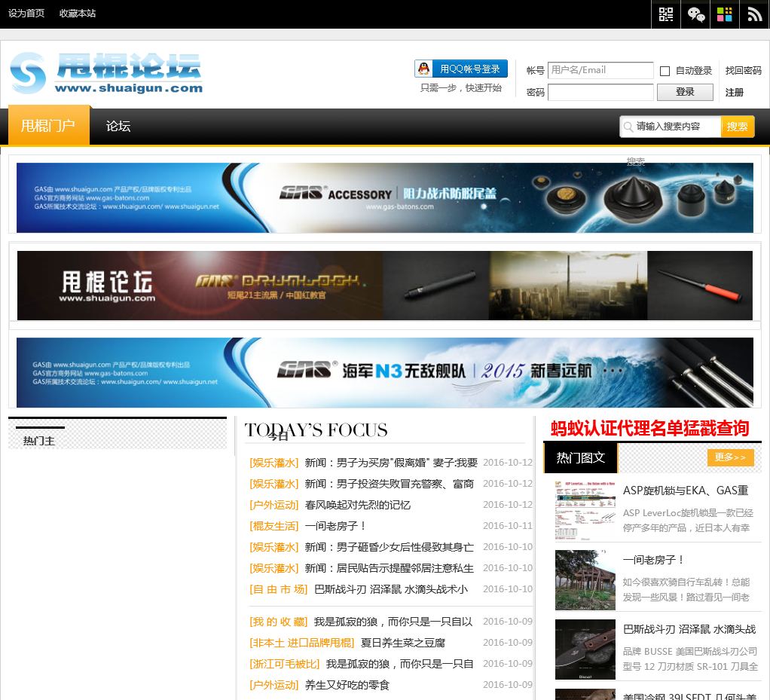The width and height of the screenshot is (770, 700).
Task: Open 新闻：男子砸昏少女 article
Action: [389, 547]
